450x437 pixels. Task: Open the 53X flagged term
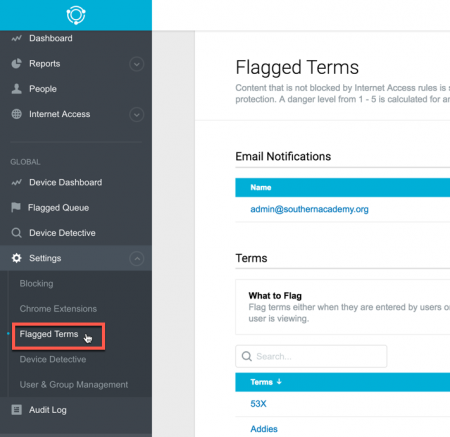coord(258,404)
